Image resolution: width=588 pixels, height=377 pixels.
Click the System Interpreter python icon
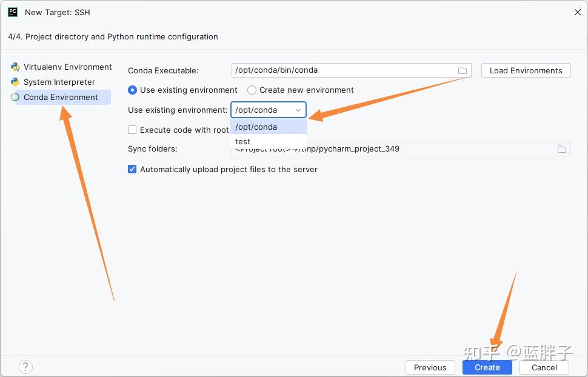pos(15,82)
